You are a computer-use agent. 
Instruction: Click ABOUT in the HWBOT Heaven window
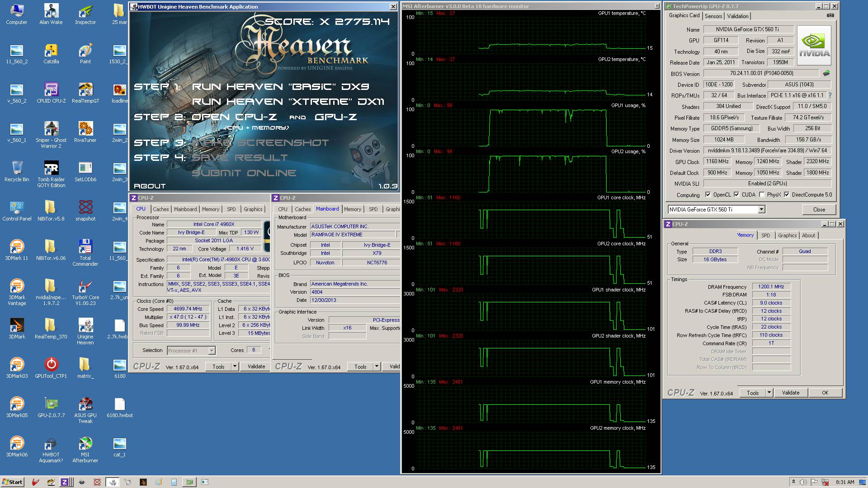pos(150,186)
